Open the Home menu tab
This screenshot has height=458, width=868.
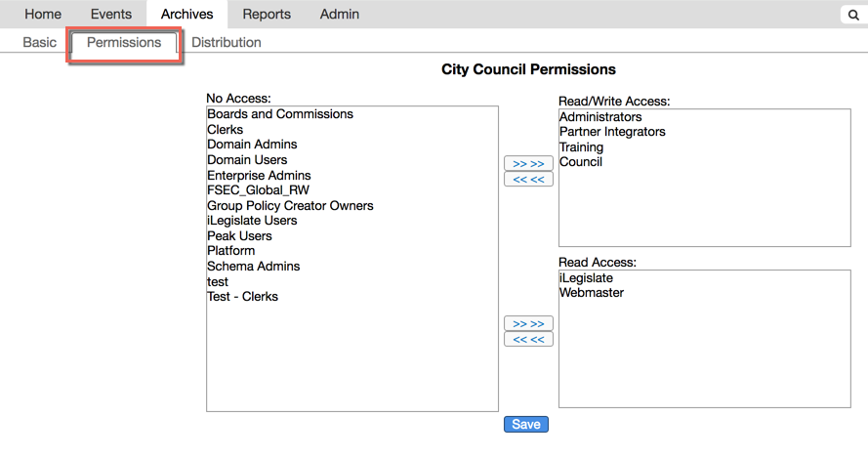click(43, 15)
